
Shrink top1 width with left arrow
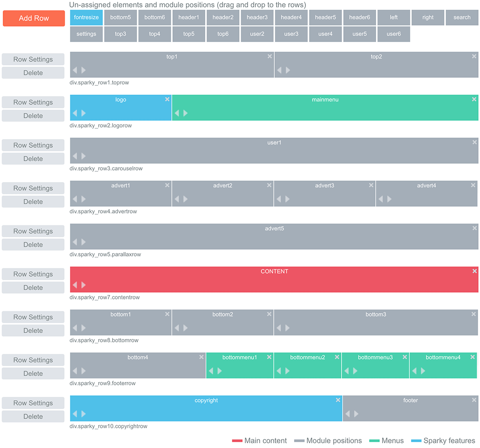pyautogui.click(x=75, y=70)
